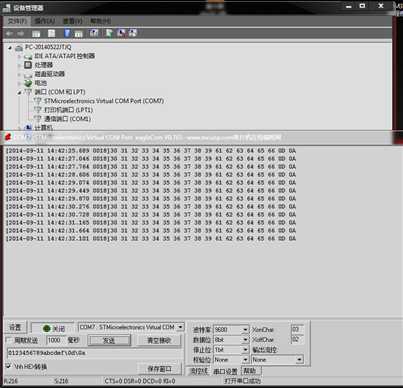This screenshot has width=403, height=388.
Task: Click the last log row timestamped 14:42:32.101
Action: 151,239
